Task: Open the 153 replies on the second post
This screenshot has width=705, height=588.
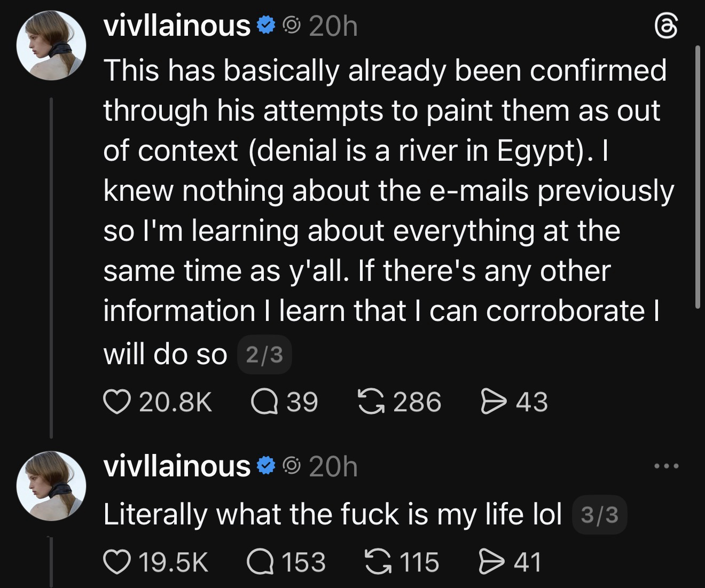Action: pos(261,562)
